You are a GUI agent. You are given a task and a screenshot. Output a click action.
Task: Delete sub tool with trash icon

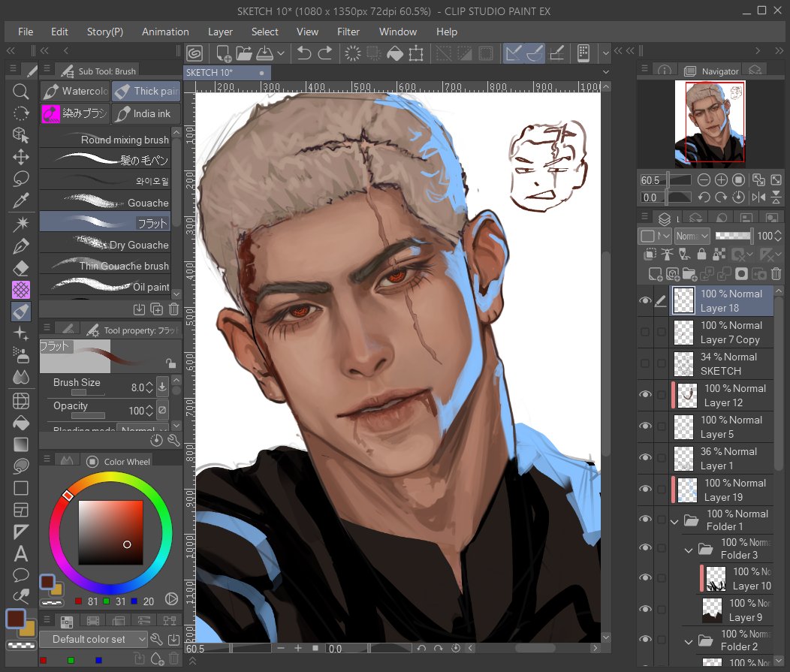point(173,309)
